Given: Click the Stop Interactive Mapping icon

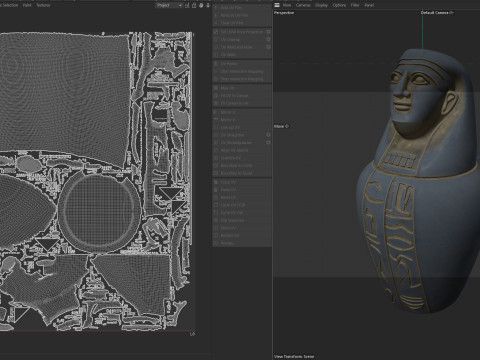Looking at the screenshot, I should pos(216,79).
